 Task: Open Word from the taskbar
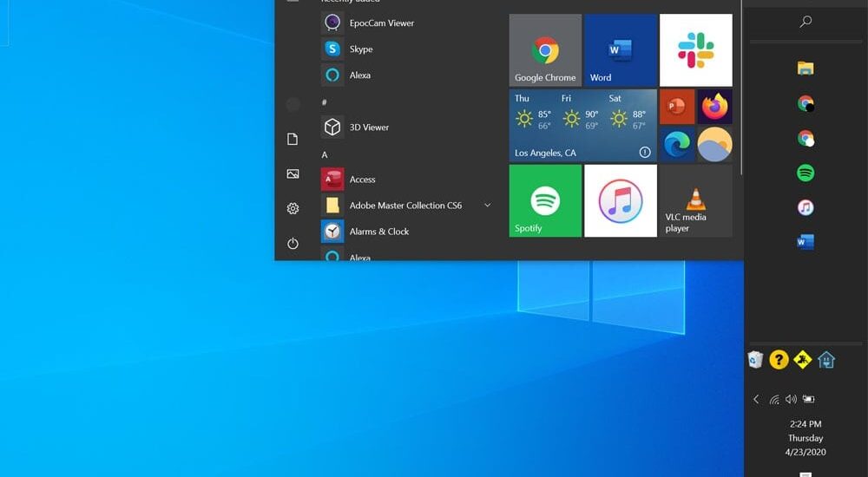click(x=806, y=242)
